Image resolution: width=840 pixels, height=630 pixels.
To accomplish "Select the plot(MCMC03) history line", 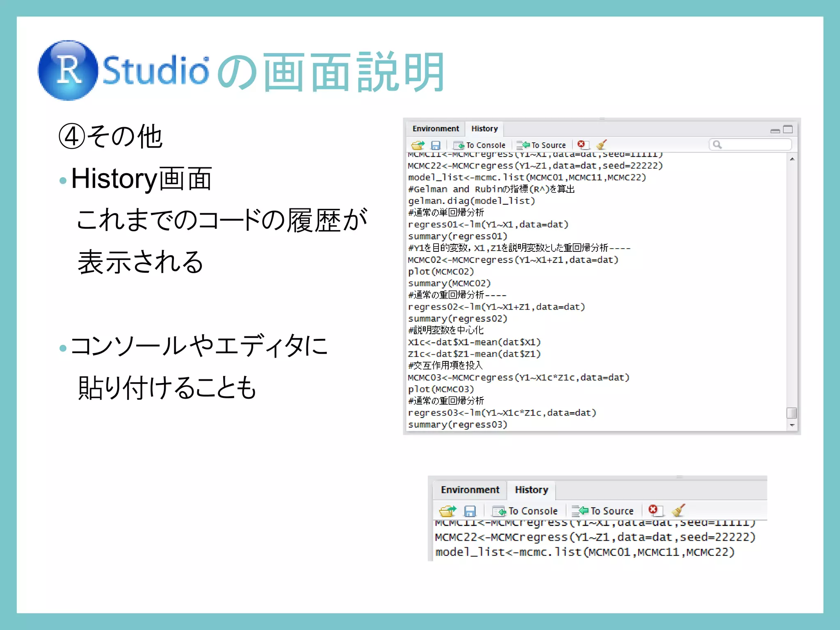I will pos(441,389).
